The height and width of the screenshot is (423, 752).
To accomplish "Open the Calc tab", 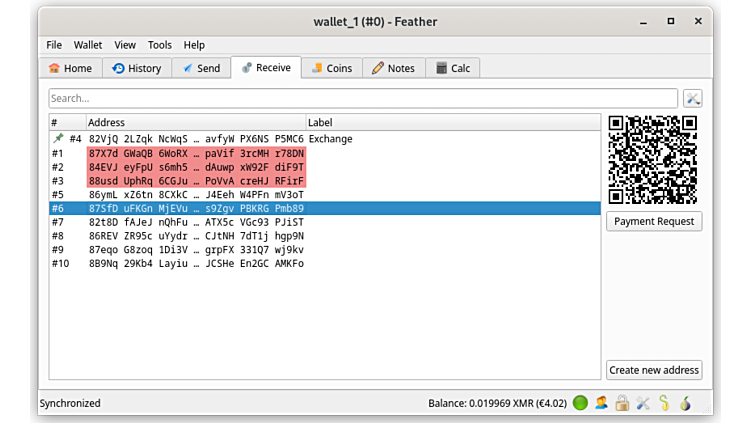I will 452,68.
